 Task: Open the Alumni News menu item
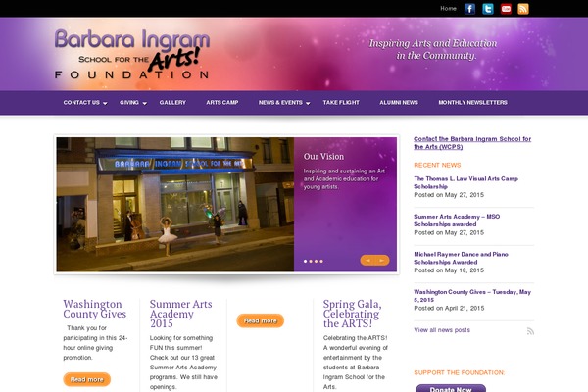click(399, 102)
